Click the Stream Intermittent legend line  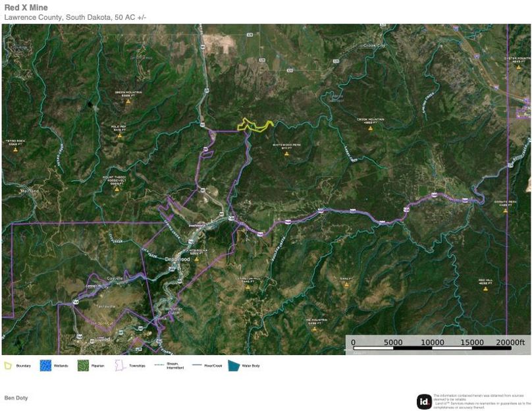(x=159, y=365)
